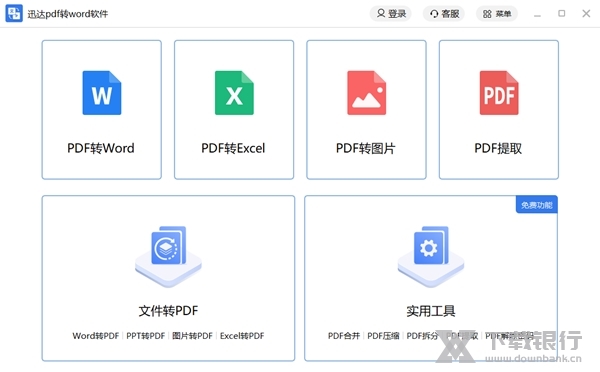Click the red image file icon
The width and height of the screenshot is (600, 372).
[x=367, y=93]
